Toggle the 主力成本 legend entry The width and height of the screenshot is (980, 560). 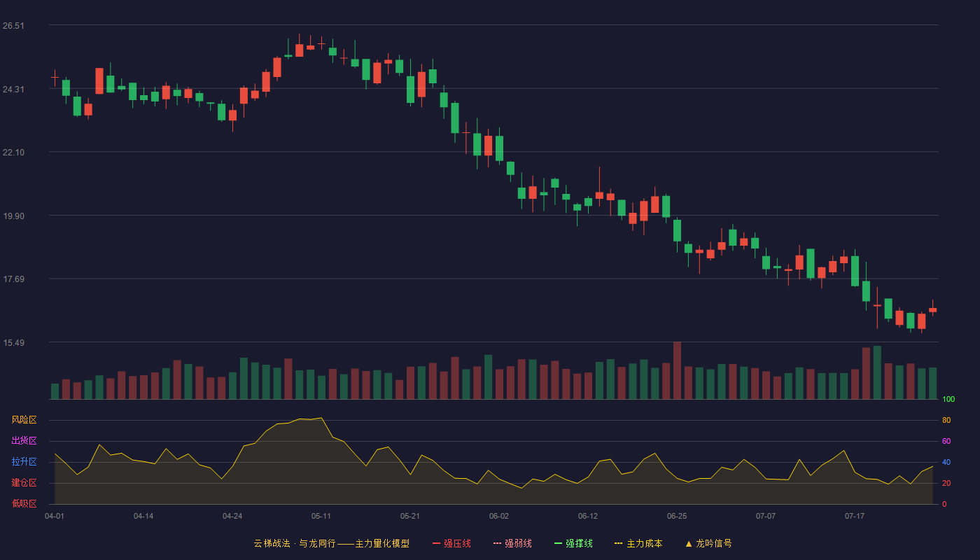click(638, 543)
